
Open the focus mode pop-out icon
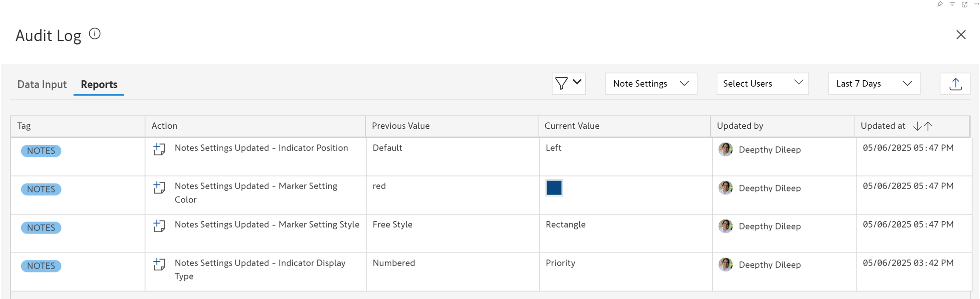[x=964, y=4]
